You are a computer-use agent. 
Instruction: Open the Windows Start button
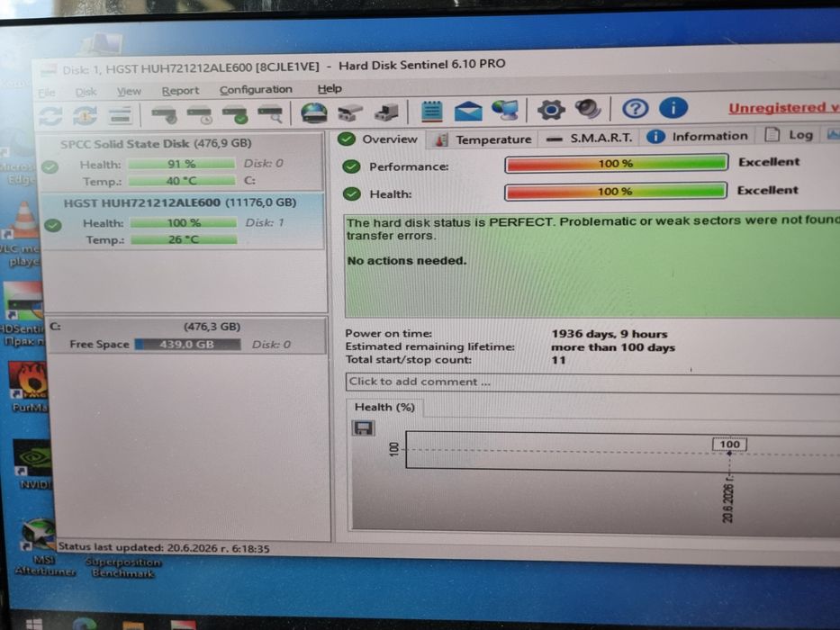click(x=33, y=625)
